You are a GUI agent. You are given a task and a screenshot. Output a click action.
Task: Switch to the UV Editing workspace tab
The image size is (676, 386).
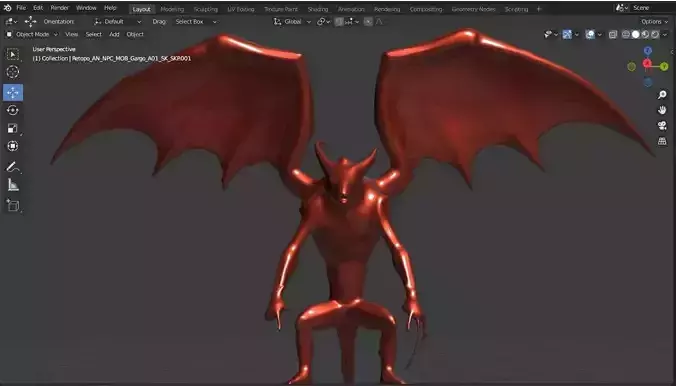pyautogui.click(x=241, y=9)
